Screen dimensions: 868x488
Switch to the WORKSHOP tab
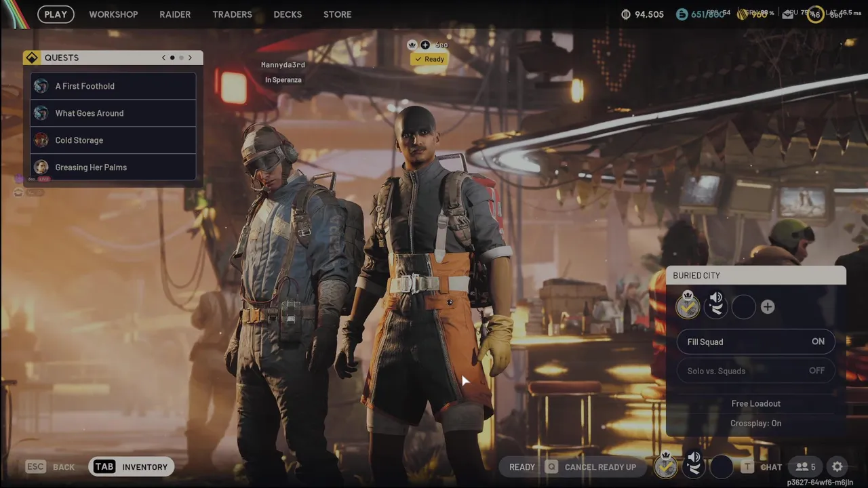pos(113,14)
